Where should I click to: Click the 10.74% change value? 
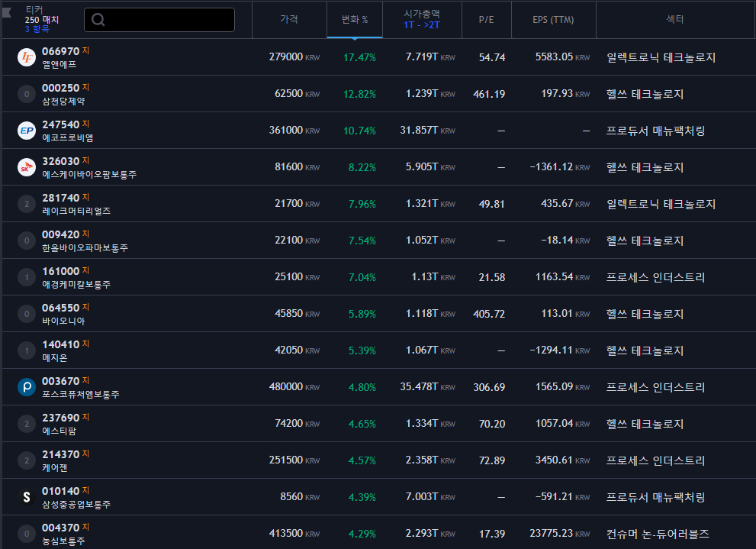[359, 131]
